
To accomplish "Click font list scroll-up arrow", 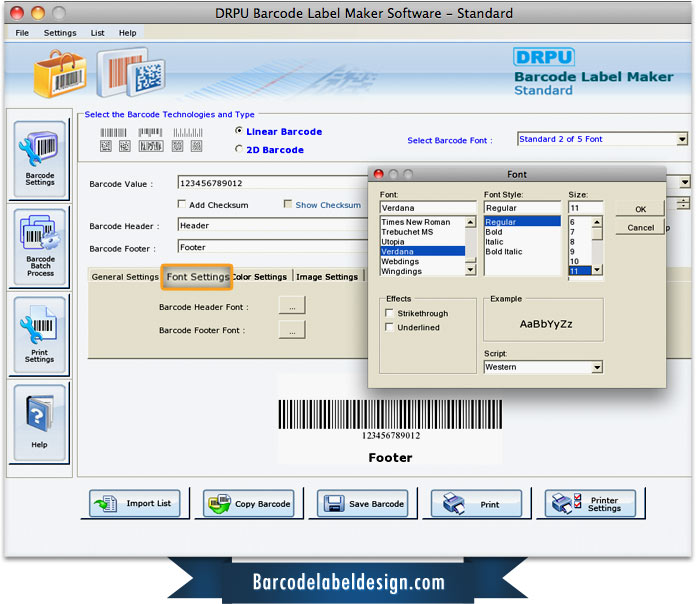I will 471,221.
